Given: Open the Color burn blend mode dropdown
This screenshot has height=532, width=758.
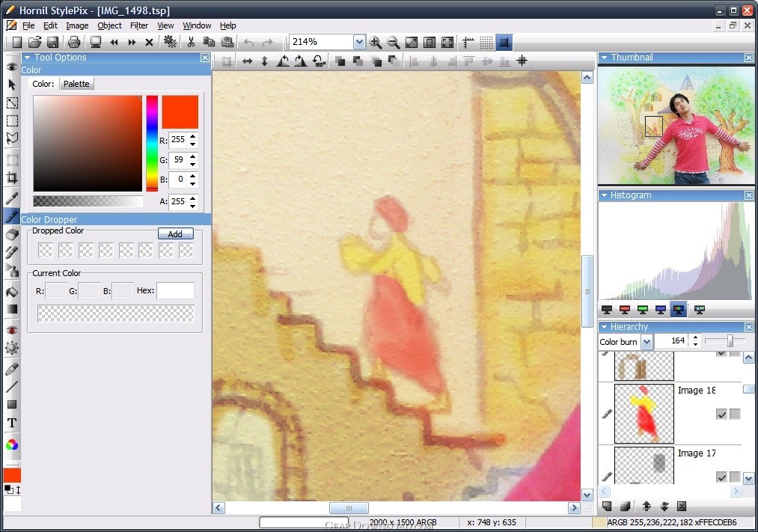Looking at the screenshot, I should 647,342.
